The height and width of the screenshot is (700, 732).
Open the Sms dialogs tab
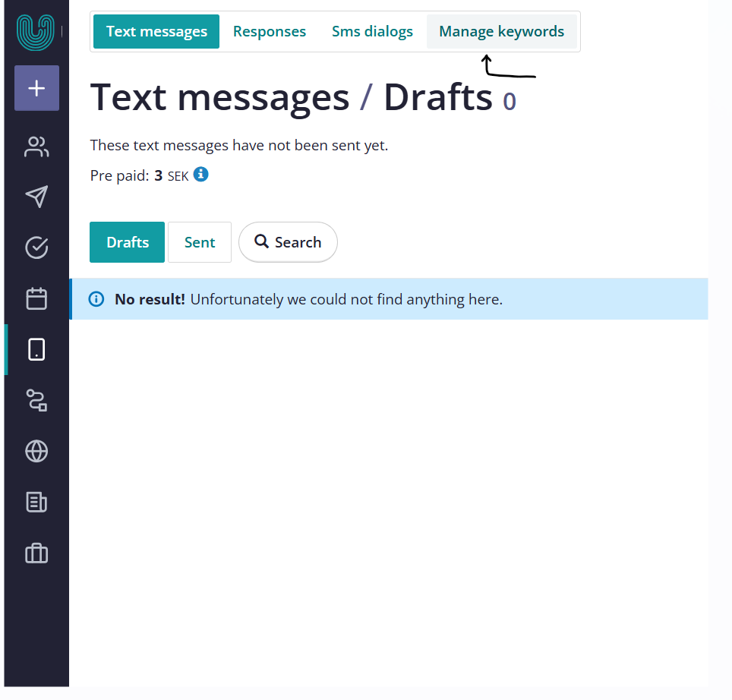(x=372, y=32)
